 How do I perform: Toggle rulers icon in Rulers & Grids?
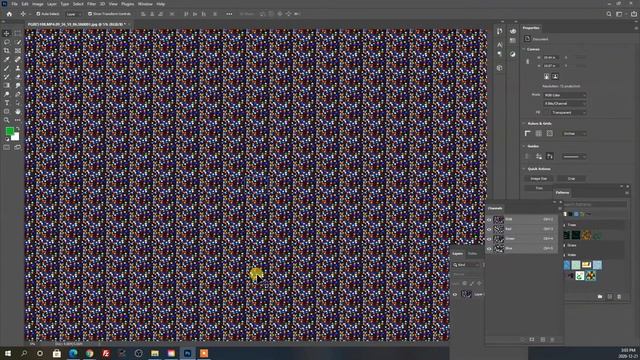click(x=528, y=133)
